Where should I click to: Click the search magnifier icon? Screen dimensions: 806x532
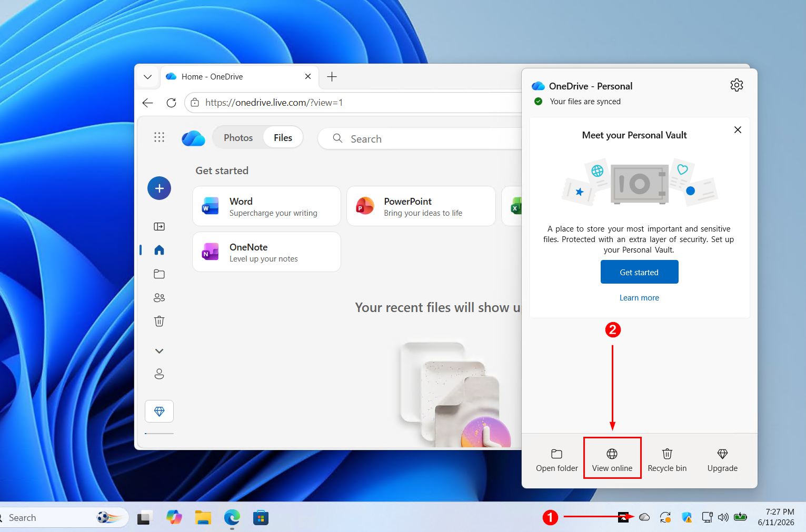337,138
